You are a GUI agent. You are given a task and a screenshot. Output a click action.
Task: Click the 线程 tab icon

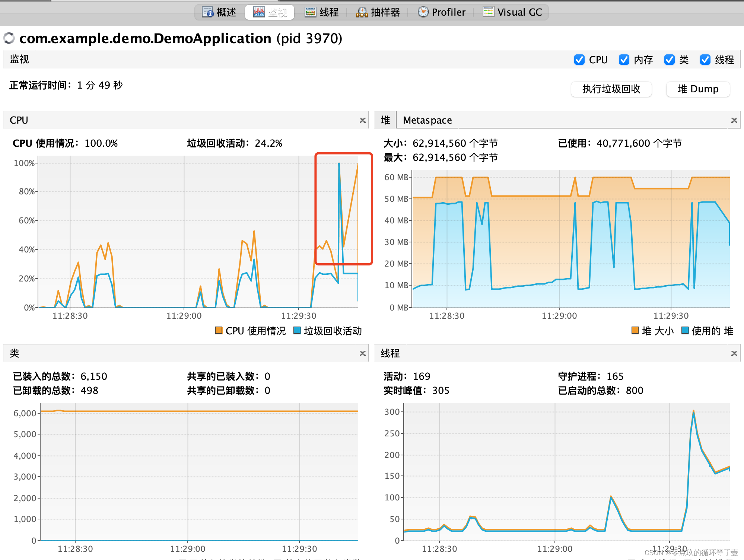point(310,12)
